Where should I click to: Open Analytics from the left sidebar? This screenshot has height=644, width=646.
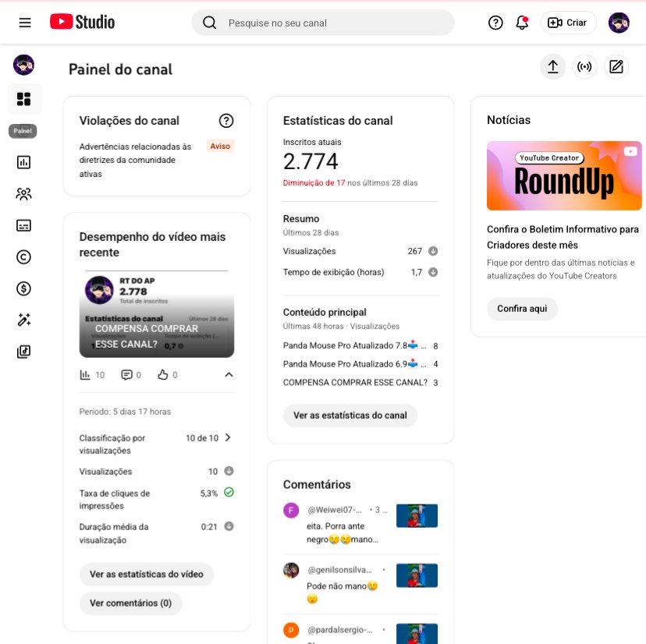click(x=23, y=161)
